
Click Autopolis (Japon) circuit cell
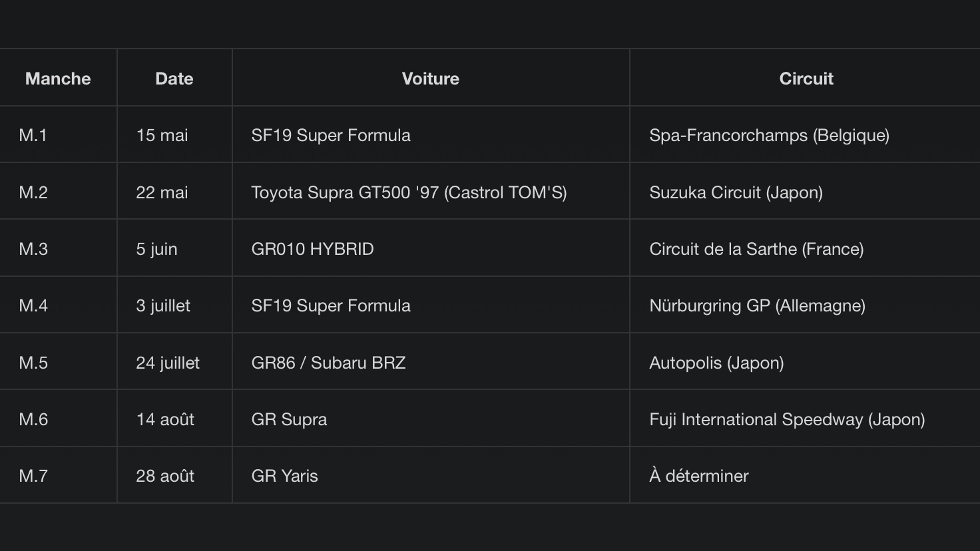[x=805, y=363]
